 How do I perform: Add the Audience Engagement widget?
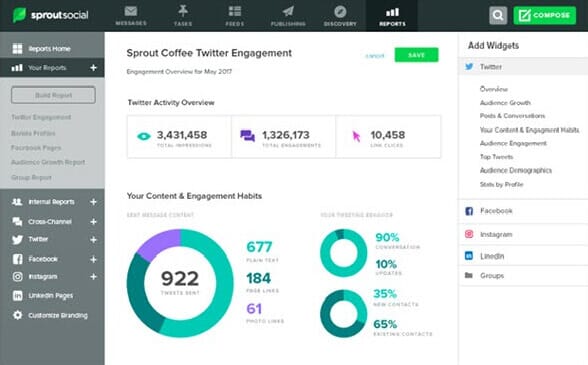[513, 143]
